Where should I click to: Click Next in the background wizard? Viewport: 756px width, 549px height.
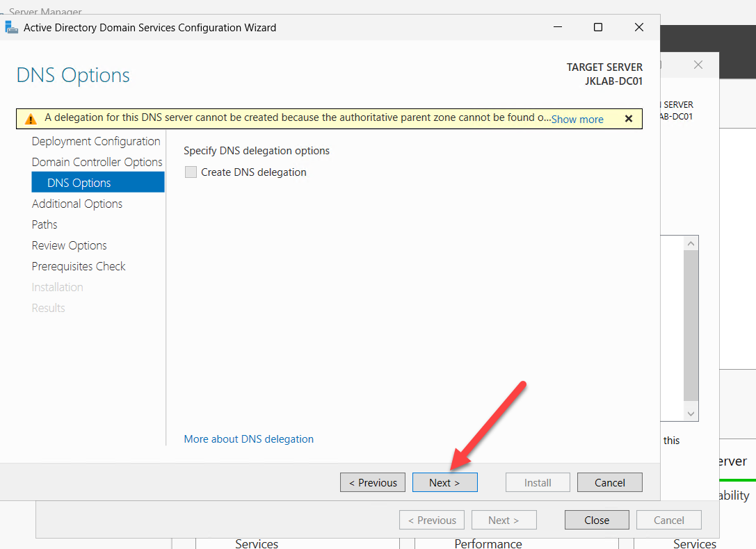(x=504, y=520)
